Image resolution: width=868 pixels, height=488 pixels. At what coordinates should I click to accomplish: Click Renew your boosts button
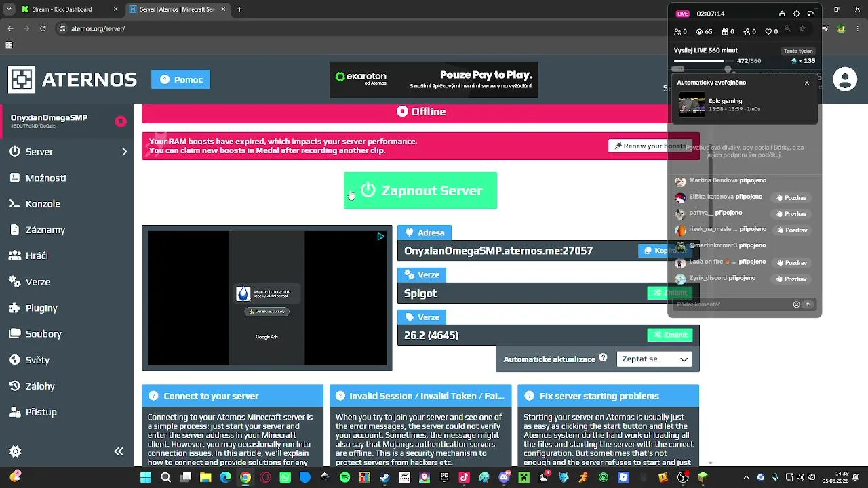pos(650,146)
